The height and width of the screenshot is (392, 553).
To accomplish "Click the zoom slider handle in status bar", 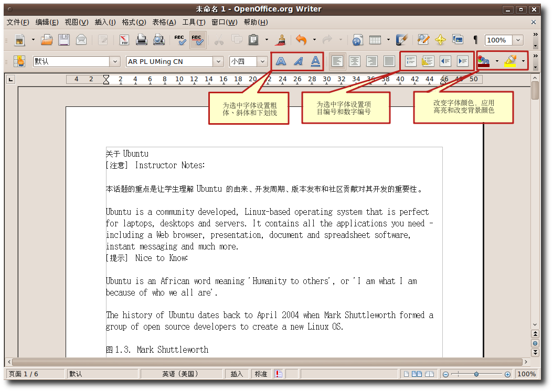I will pyautogui.click(x=476, y=374).
